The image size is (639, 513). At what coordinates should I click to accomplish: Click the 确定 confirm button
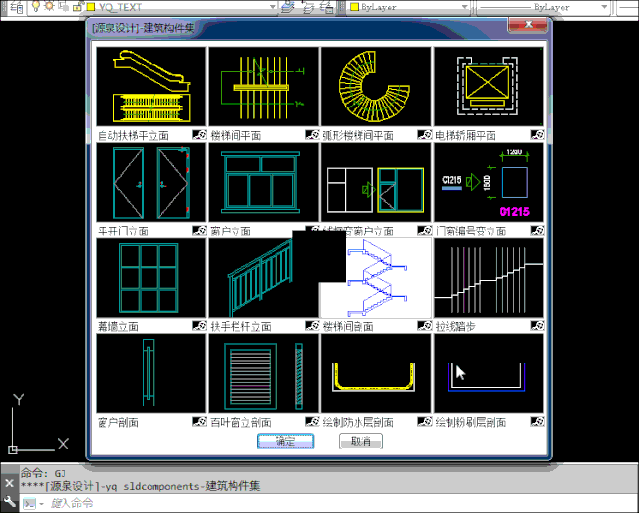point(285,441)
